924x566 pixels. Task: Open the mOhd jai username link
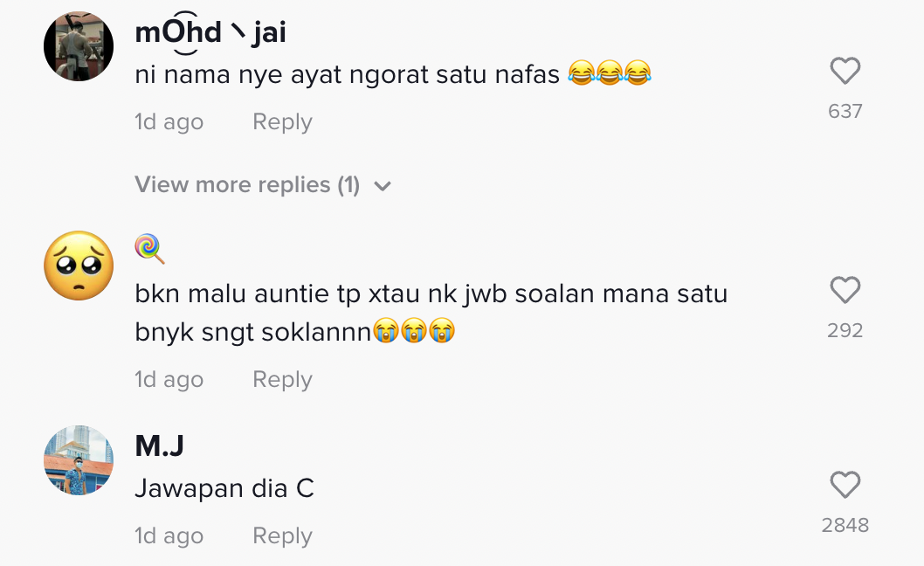tap(210, 33)
